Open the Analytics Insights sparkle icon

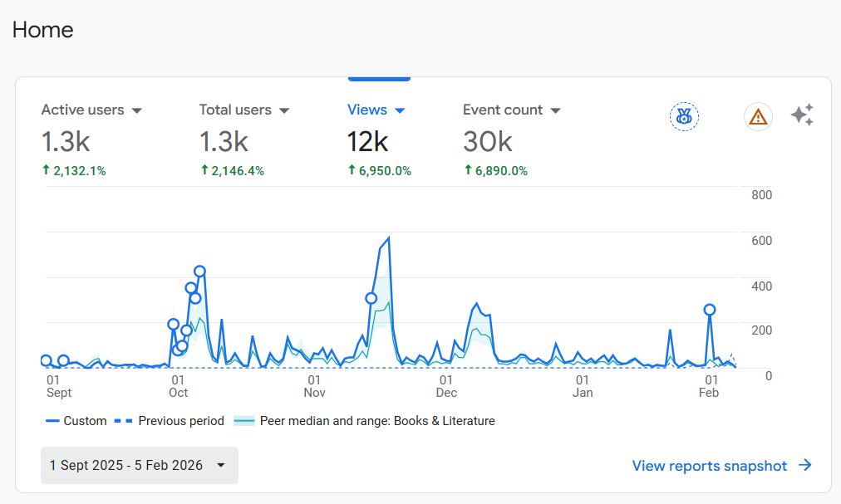pyautogui.click(x=802, y=115)
